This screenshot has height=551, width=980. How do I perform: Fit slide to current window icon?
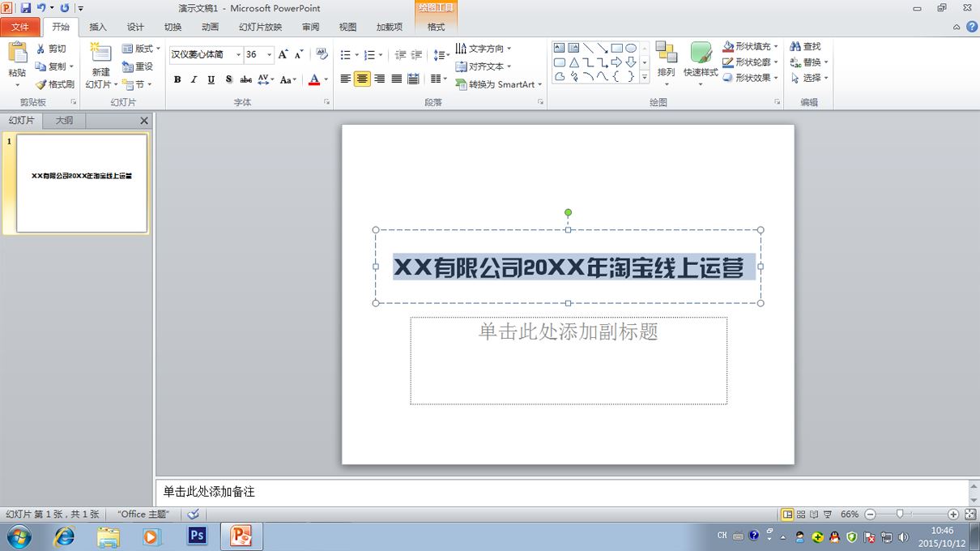point(970,514)
